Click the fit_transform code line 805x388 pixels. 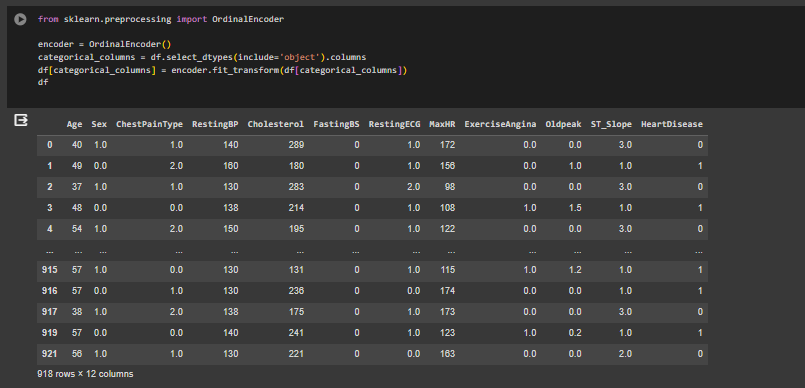(x=222, y=70)
